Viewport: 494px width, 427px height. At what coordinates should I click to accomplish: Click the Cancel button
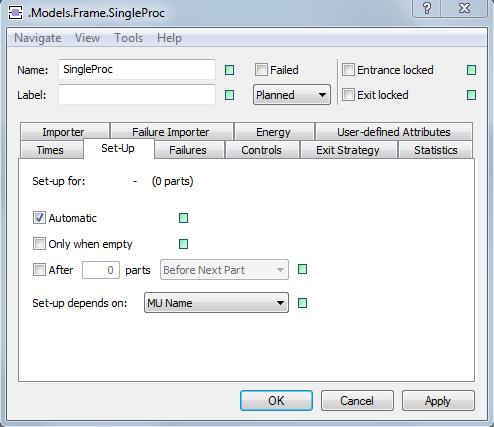(x=357, y=401)
